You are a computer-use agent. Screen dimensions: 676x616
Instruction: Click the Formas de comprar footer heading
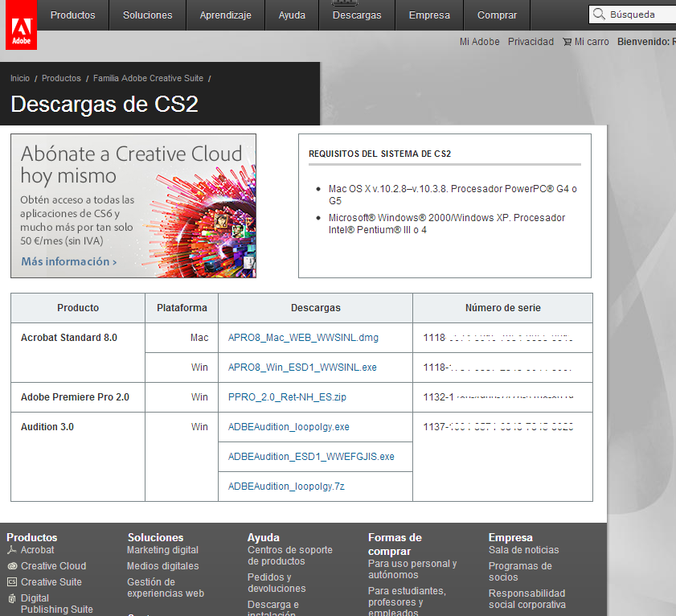tap(395, 544)
